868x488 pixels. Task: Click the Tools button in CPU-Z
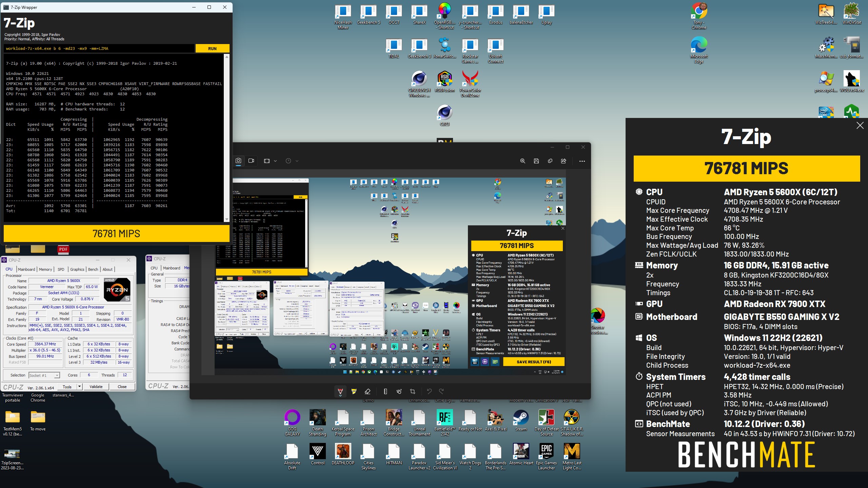point(67,387)
